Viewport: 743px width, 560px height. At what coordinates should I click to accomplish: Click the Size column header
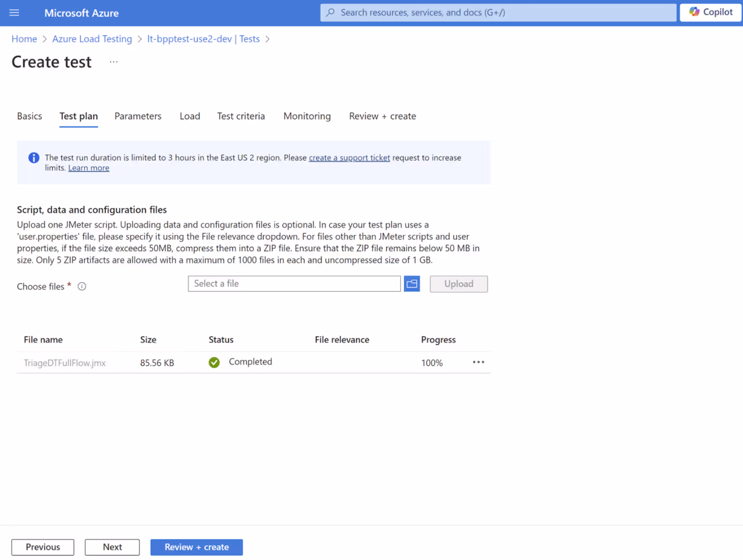[x=148, y=340]
